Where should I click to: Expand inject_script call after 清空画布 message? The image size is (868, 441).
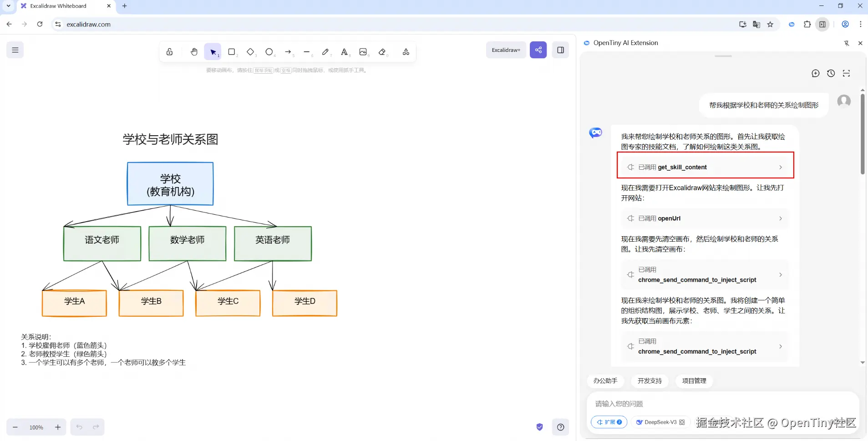point(705,275)
